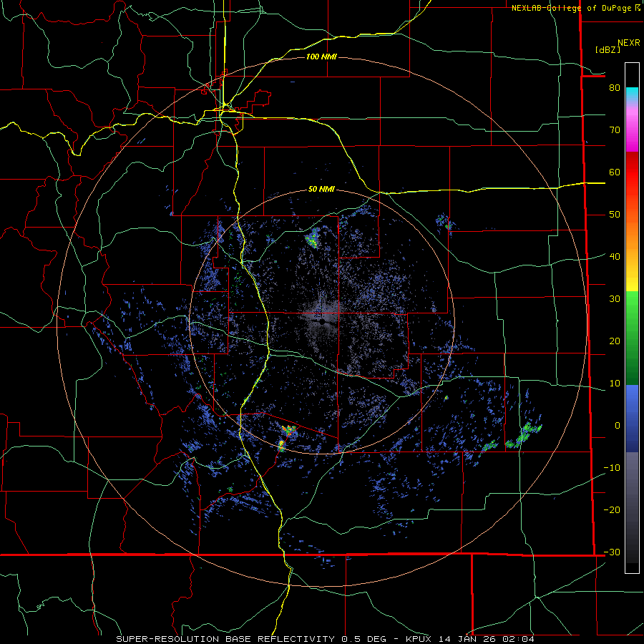Click the [dBZ] units label
Screen dimensions: 644x644
(608, 50)
